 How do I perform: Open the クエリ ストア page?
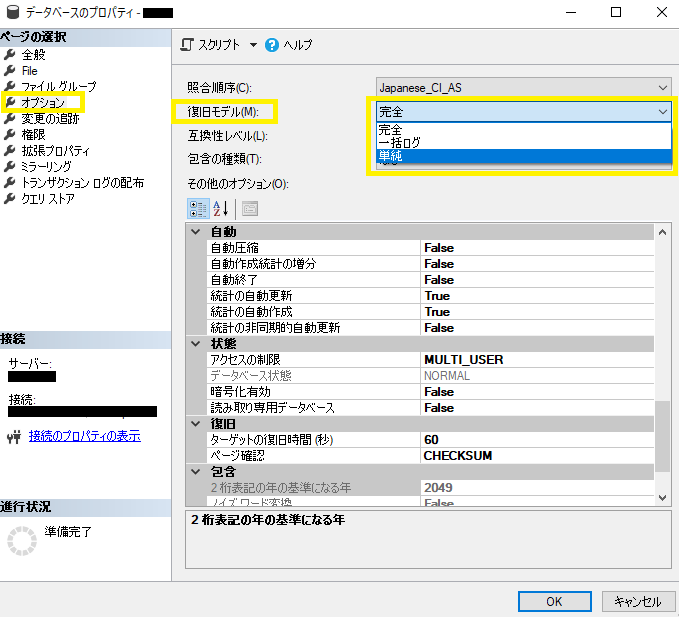tap(48, 199)
